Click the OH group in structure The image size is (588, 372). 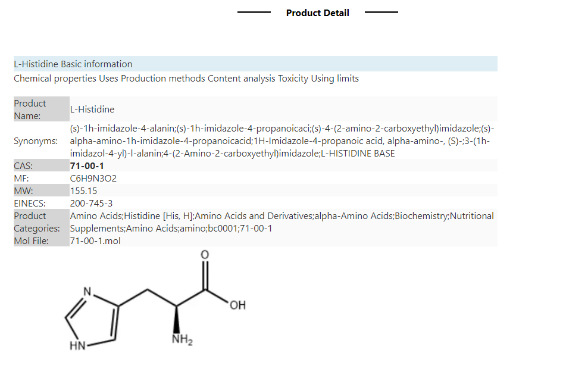pyautogui.click(x=237, y=305)
